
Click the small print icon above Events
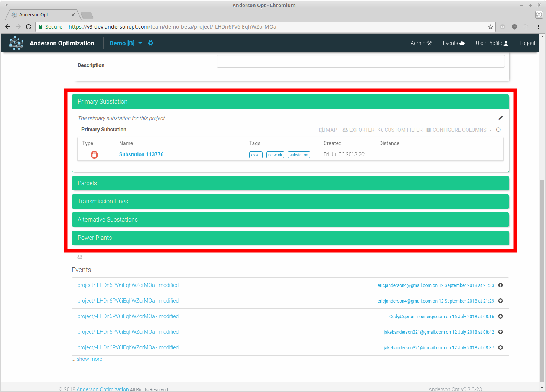tap(80, 257)
